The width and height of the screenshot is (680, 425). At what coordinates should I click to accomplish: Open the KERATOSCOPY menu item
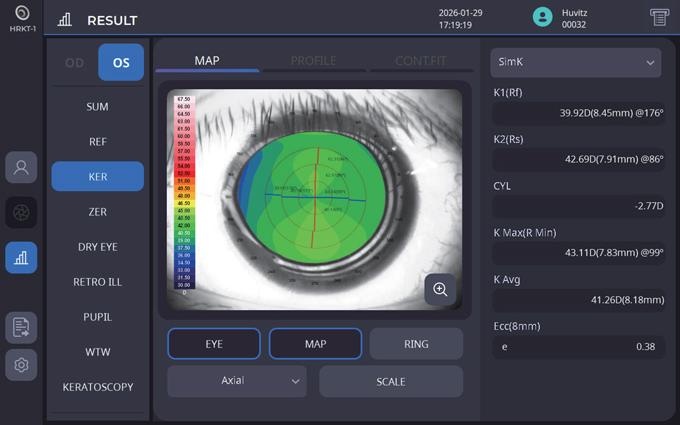(x=98, y=387)
